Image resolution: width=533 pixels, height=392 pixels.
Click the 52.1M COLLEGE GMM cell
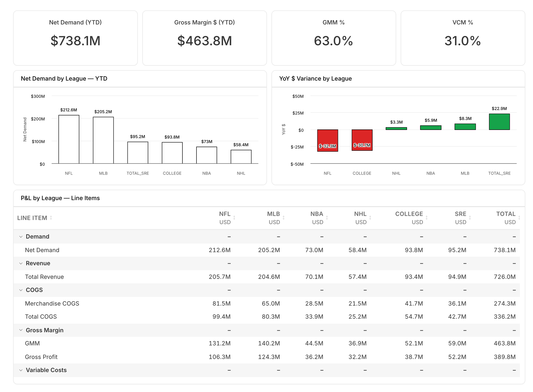414,343
